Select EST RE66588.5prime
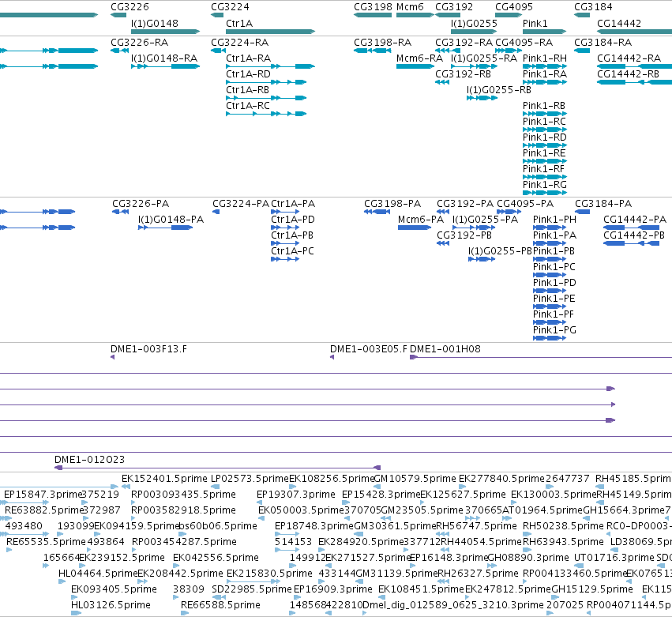The width and height of the screenshot is (672, 617). [x=220, y=605]
